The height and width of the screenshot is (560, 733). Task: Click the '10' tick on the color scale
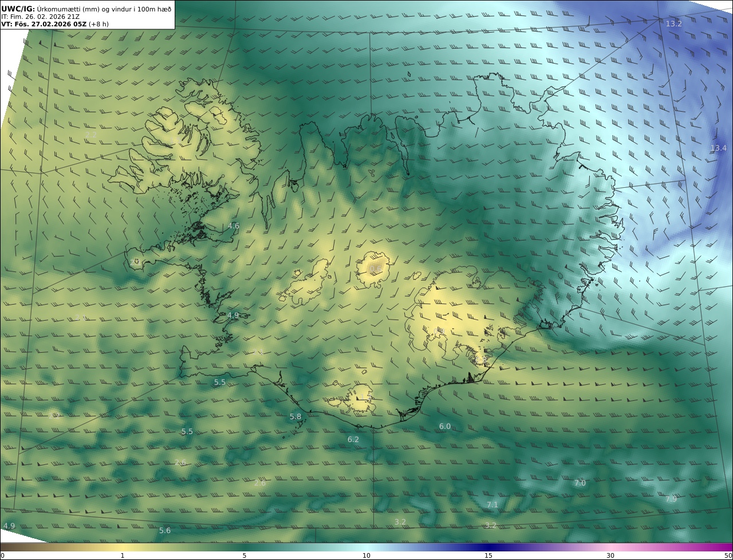[x=366, y=555]
